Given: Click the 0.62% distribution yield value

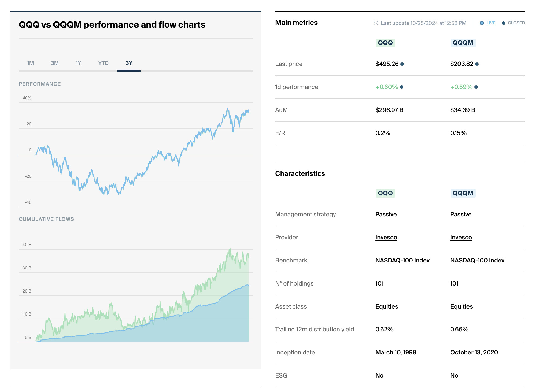Looking at the screenshot, I should pyautogui.click(x=385, y=329).
